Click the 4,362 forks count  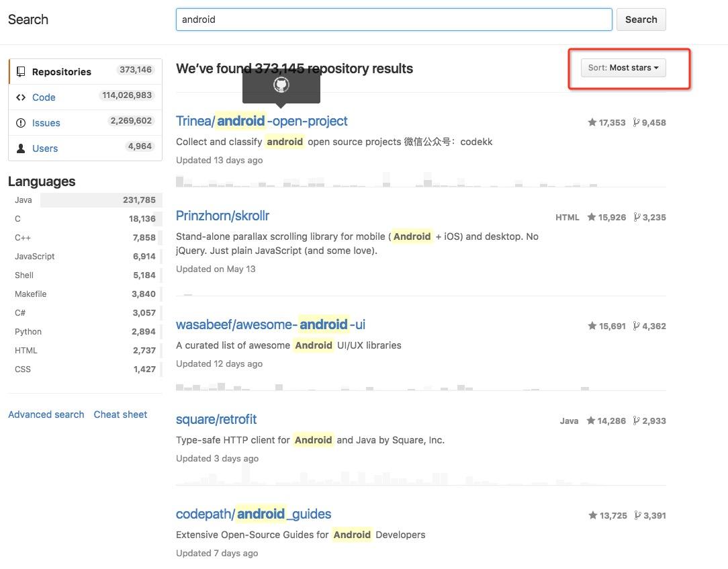(653, 326)
